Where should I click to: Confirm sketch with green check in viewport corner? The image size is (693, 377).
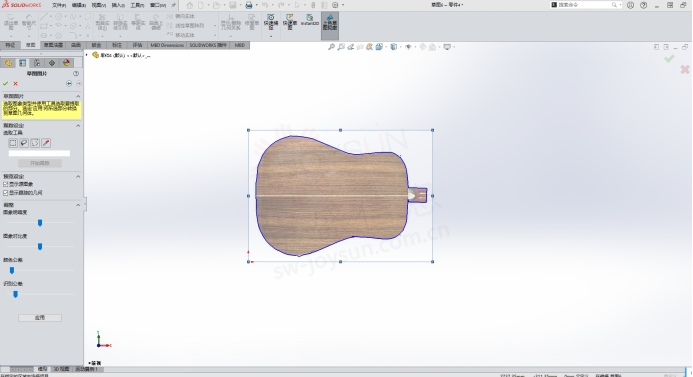click(x=669, y=59)
